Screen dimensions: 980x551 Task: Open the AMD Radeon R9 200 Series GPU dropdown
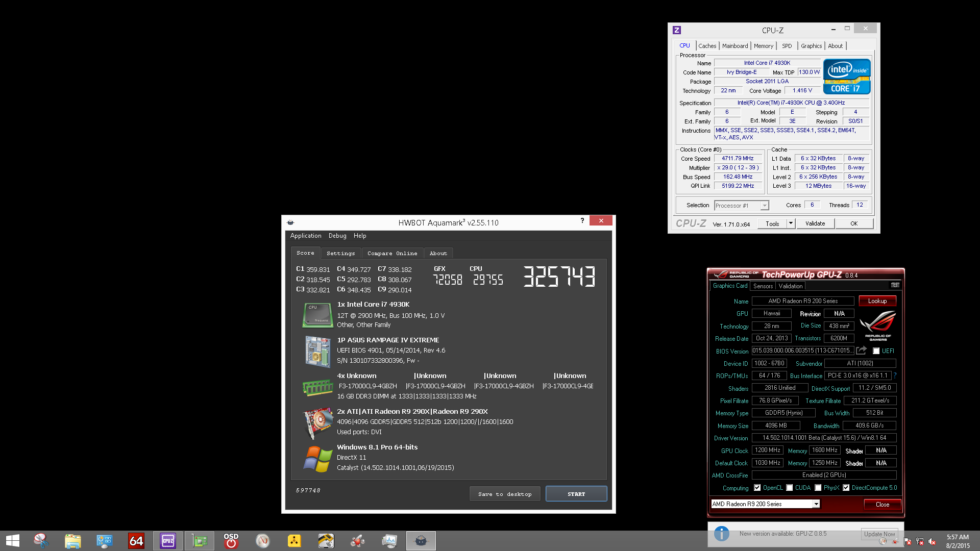point(765,504)
